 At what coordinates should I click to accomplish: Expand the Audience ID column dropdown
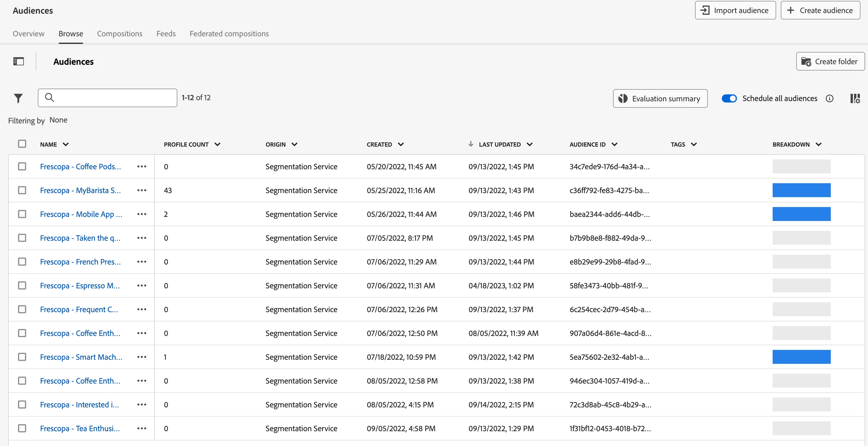[x=614, y=144]
